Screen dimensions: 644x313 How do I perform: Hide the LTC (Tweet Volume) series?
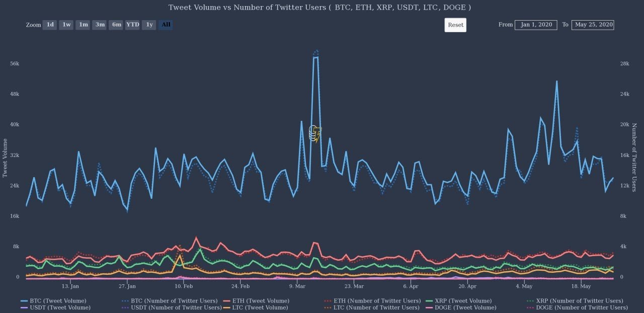256,307
